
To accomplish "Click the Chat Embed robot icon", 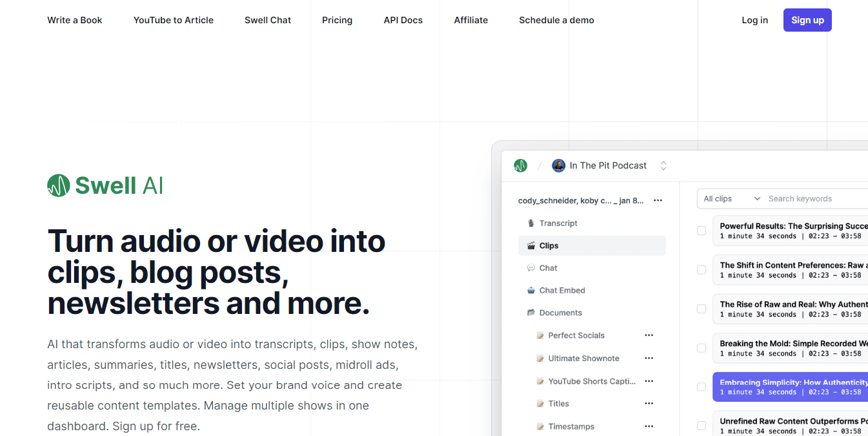I will [x=531, y=291].
